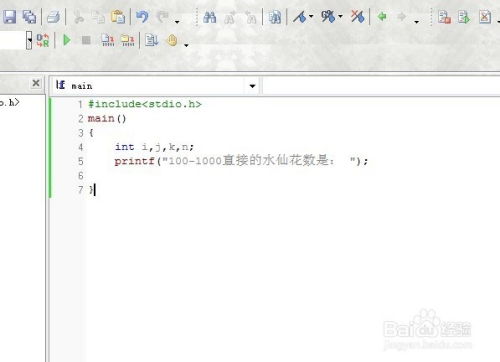Click the Paste clipboard icon
This screenshot has height=362, width=500.
[118, 17]
